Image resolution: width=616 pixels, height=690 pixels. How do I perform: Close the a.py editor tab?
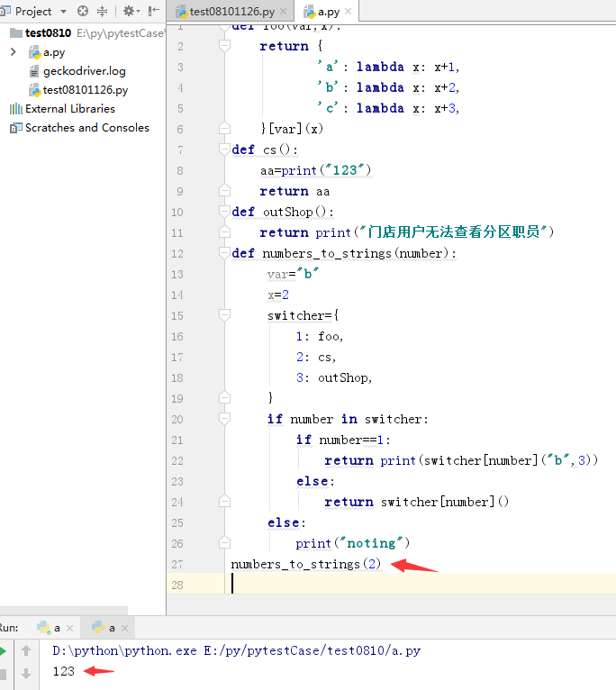348,12
